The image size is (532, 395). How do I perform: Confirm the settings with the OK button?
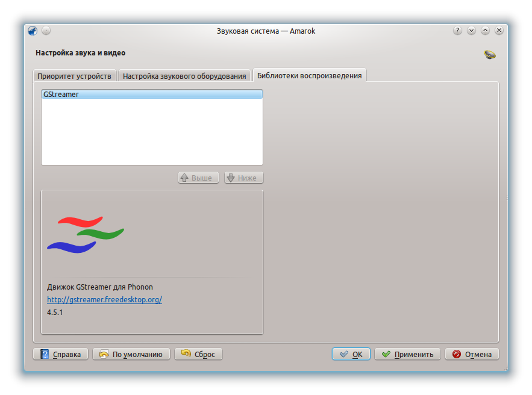click(351, 354)
